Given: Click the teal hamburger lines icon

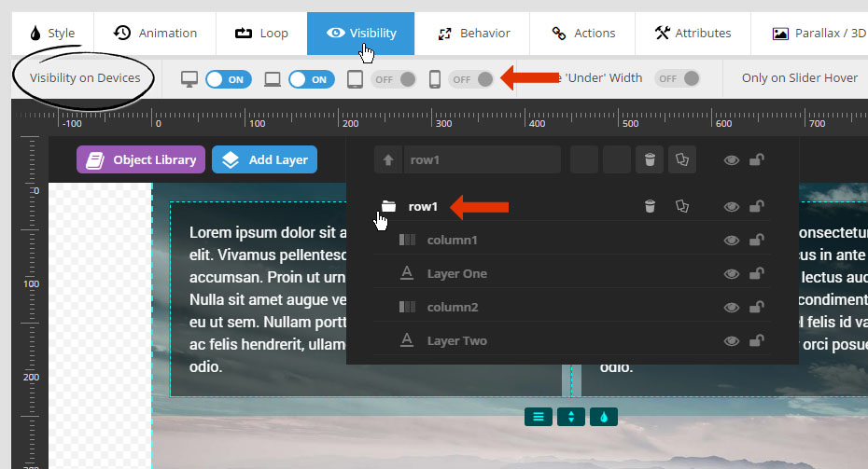Looking at the screenshot, I should [539, 417].
